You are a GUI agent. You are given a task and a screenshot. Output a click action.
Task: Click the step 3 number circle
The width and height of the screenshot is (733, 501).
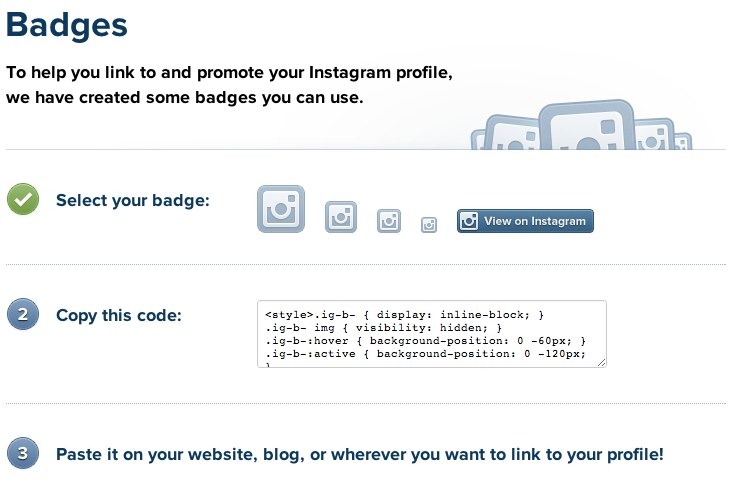(23, 453)
